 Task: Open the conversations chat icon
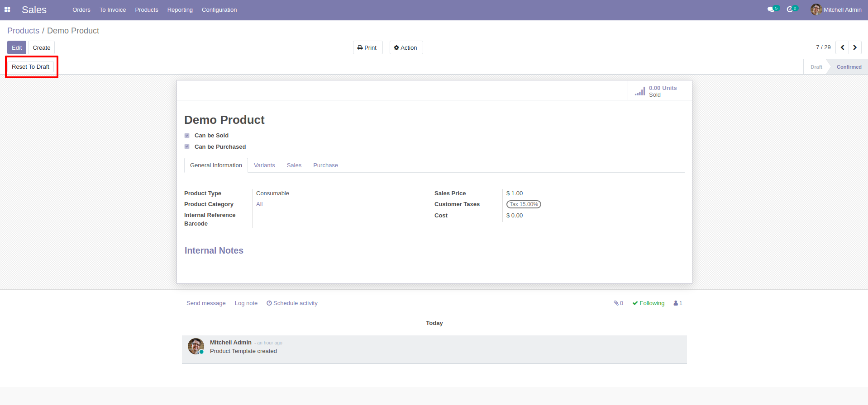tap(771, 9)
